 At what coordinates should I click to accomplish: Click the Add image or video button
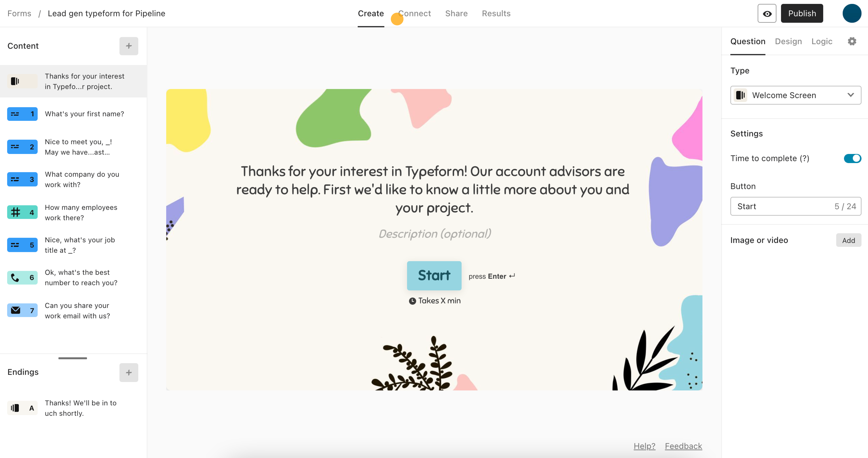849,240
